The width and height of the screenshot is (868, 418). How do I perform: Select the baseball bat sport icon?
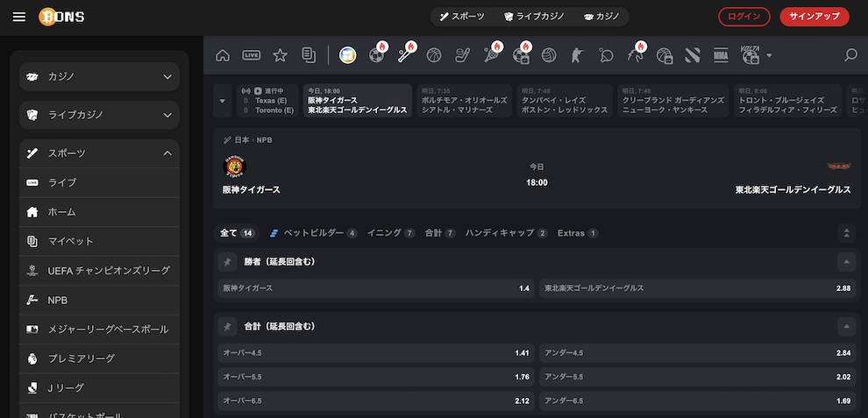click(405, 55)
